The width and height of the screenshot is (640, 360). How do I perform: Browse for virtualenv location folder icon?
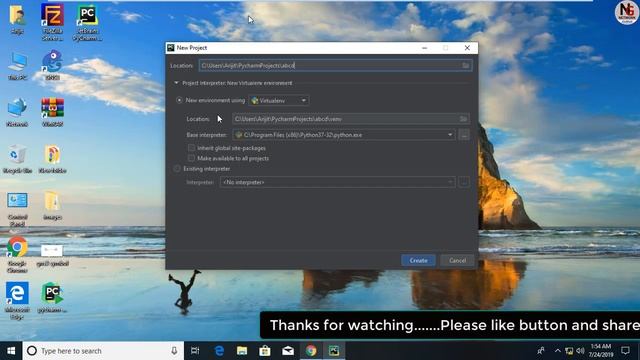[x=463, y=119]
